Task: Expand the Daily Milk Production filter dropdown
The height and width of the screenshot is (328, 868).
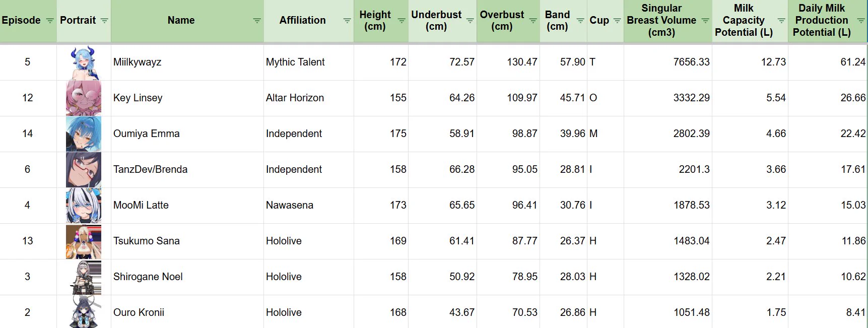Action: (861, 21)
